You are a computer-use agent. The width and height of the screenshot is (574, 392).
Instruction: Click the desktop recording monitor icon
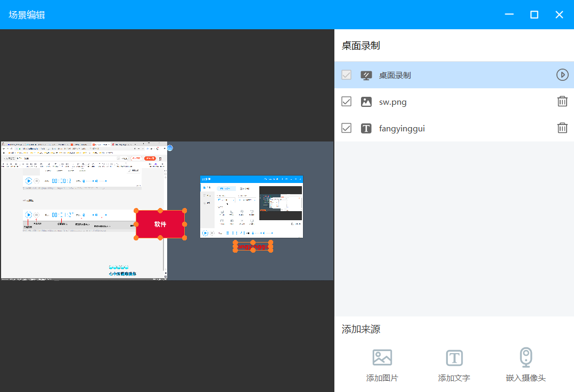tap(366, 76)
